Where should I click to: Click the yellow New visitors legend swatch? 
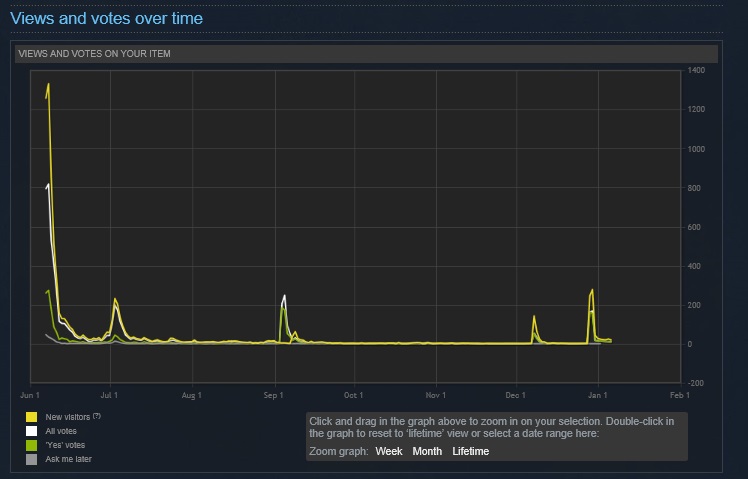click(x=32, y=416)
